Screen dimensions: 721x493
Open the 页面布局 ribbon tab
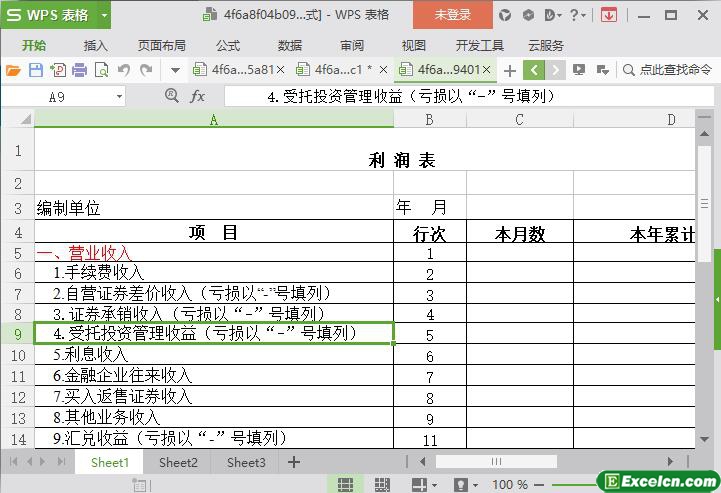161,46
